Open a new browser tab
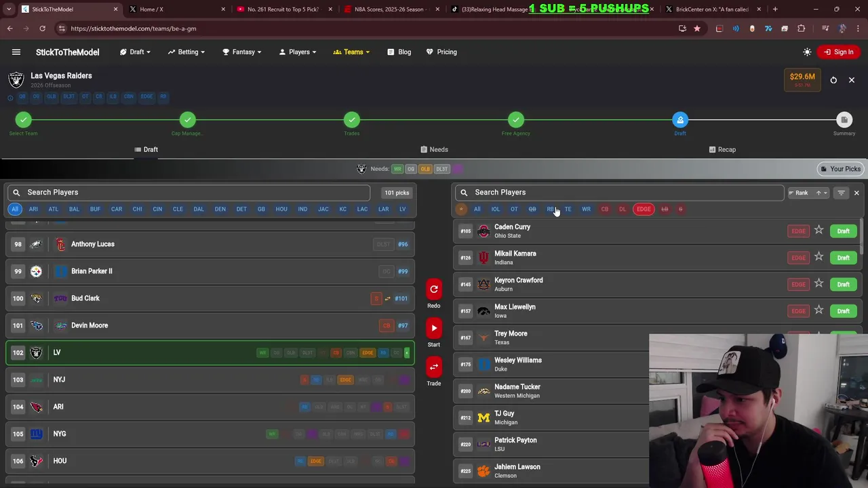 pyautogui.click(x=775, y=9)
